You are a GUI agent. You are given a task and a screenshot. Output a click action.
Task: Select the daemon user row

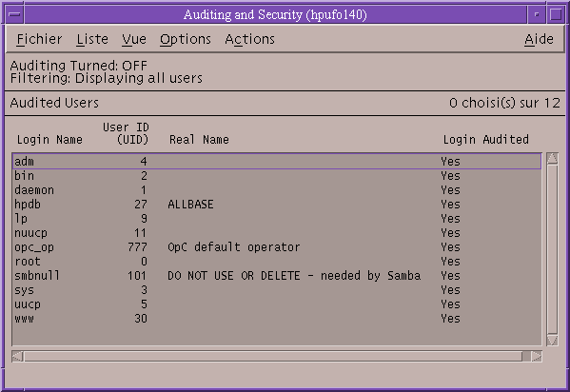[277, 190]
